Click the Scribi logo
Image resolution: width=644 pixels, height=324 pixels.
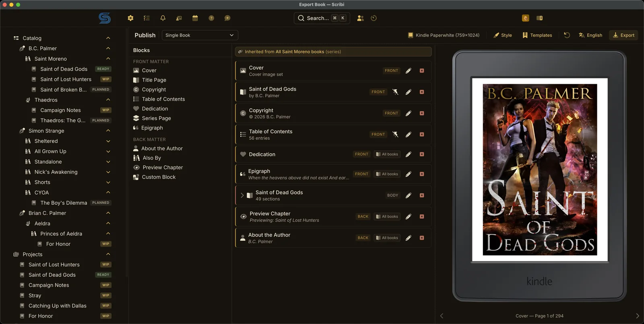[105, 18]
